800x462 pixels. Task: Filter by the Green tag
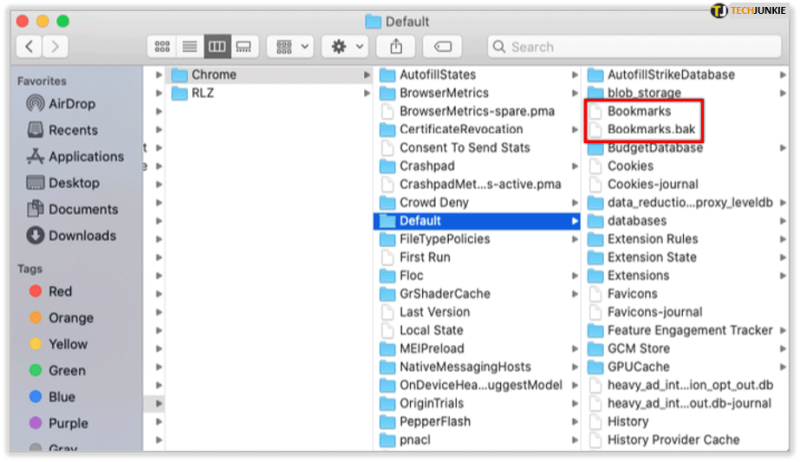click(57, 371)
